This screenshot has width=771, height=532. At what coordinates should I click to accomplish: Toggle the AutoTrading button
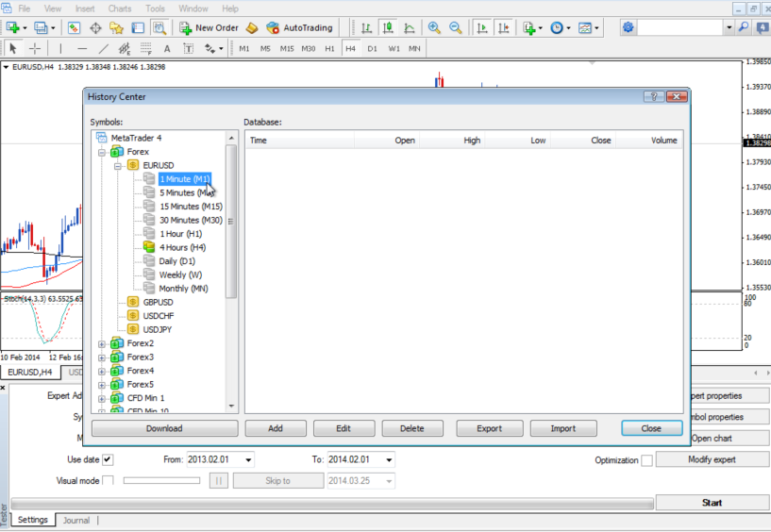click(x=300, y=28)
